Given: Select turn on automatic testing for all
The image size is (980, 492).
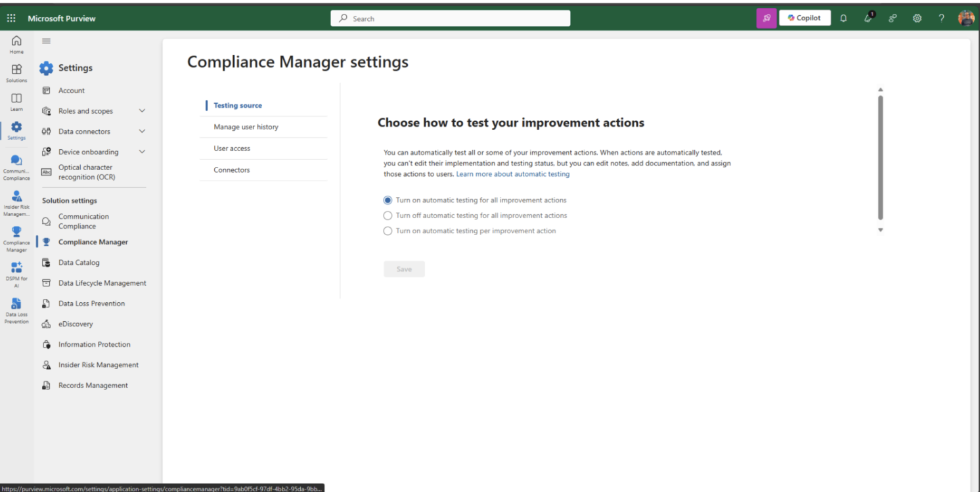Looking at the screenshot, I should pyautogui.click(x=388, y=200).
